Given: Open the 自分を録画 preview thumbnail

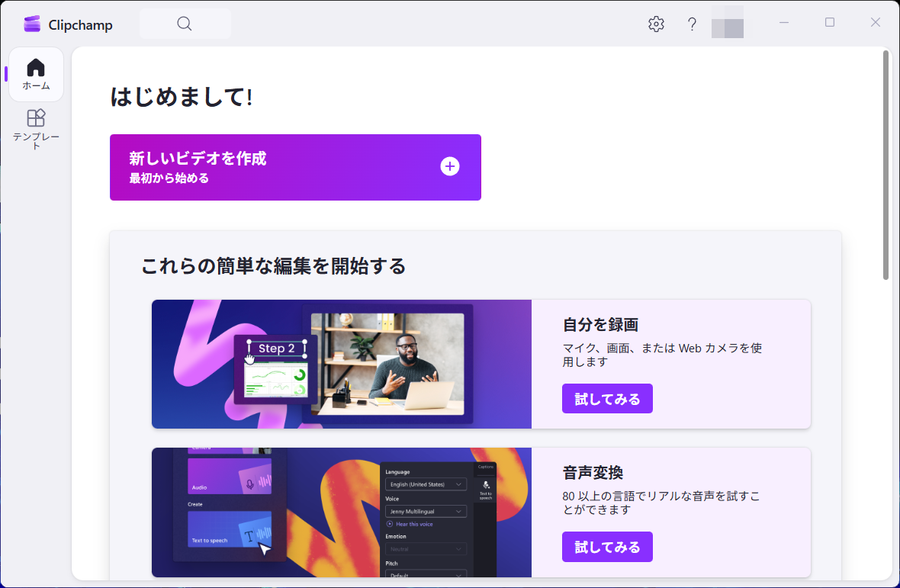Looking at the screenshot, I should coord(342,364).
